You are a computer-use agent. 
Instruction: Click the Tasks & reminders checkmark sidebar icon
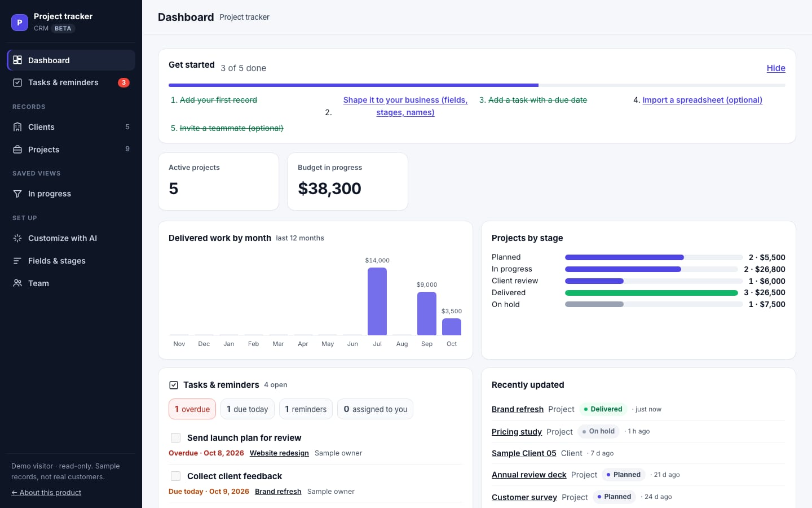17,82
